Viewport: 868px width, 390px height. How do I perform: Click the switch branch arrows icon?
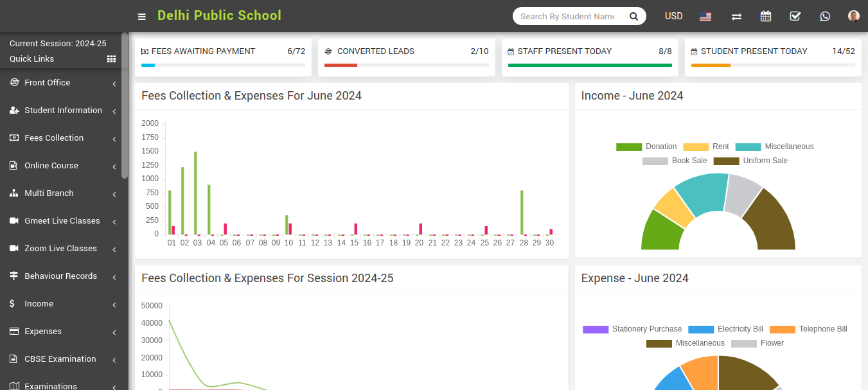736,17
